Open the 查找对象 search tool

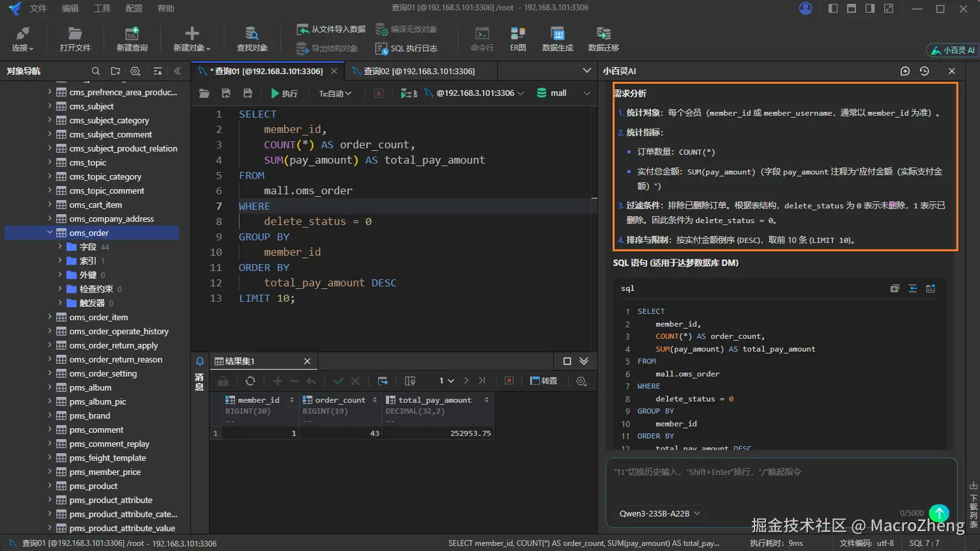pos(252,39)
